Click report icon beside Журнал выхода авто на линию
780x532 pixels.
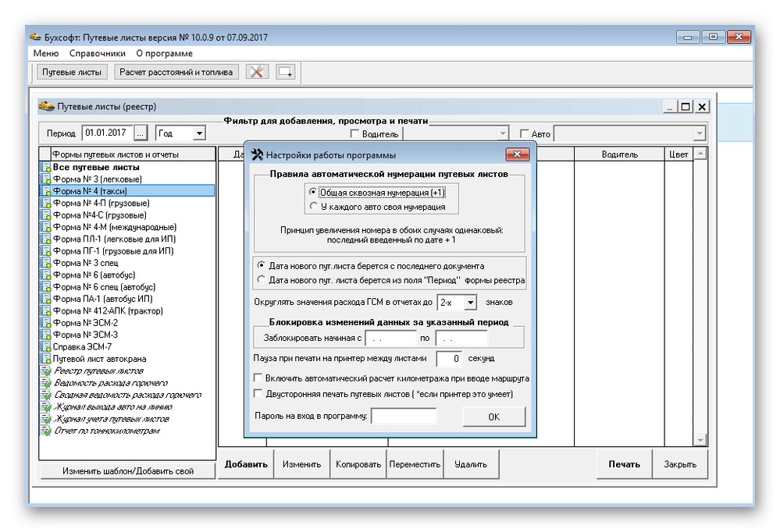coord(46,406)
